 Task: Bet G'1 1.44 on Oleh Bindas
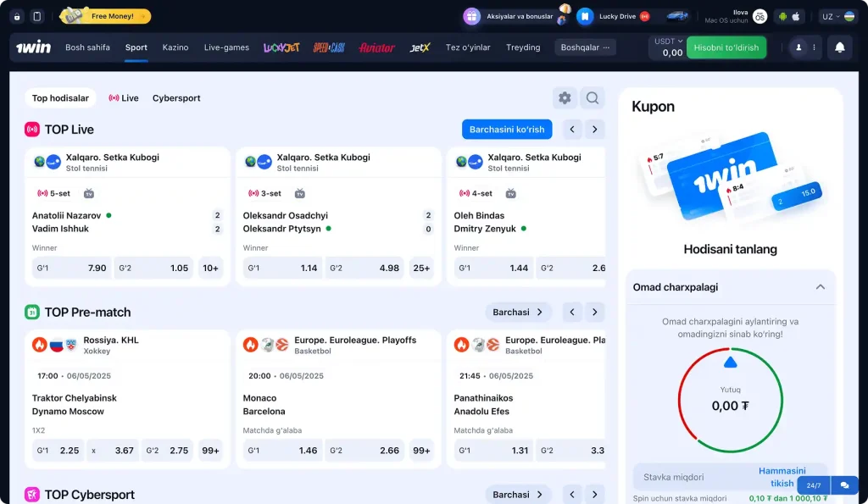pyautogui.click(x=493, y=268)
